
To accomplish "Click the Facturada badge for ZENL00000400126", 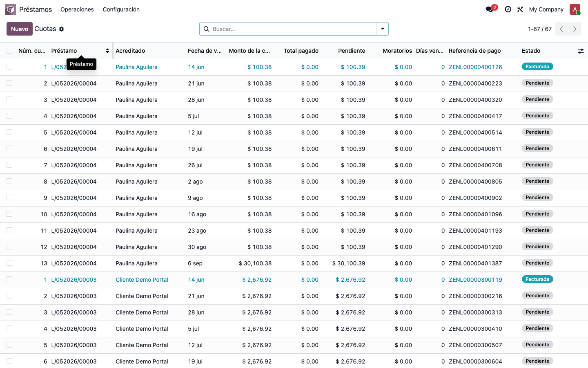I will [x=537, y=67].
